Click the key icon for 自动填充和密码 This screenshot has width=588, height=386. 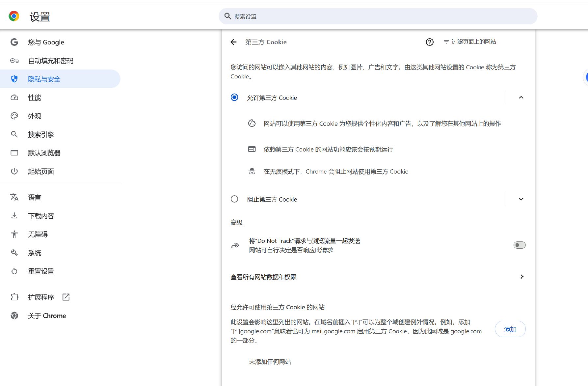coord(14,61)
